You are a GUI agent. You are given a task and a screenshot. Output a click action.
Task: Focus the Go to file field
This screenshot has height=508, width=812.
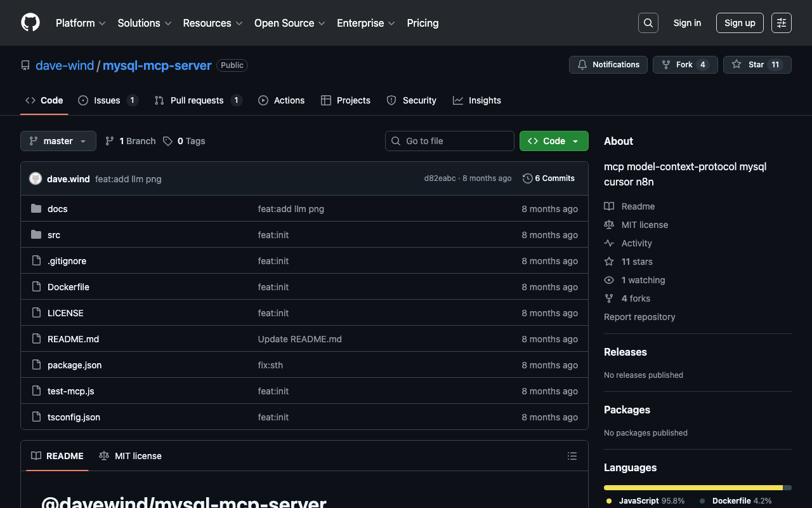coord(450,141)
